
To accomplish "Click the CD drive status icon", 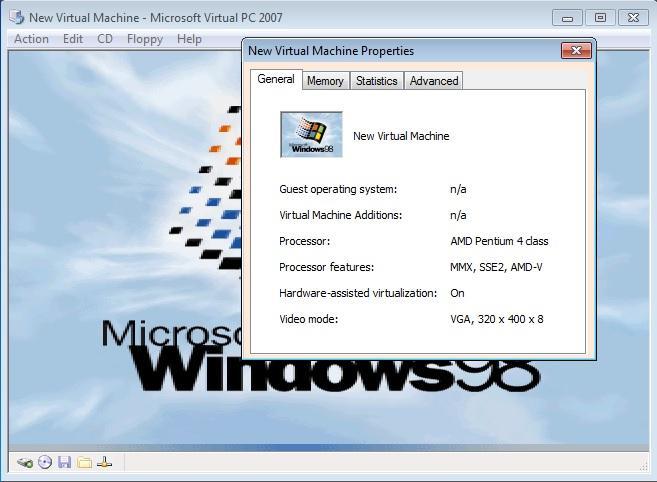I will (45, 462).
